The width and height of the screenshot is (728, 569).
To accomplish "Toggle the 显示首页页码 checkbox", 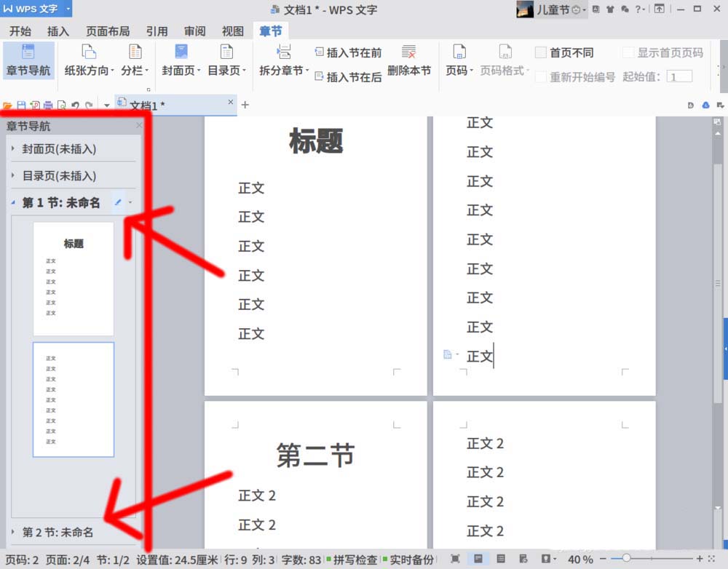I will click(x=628, y=52).
